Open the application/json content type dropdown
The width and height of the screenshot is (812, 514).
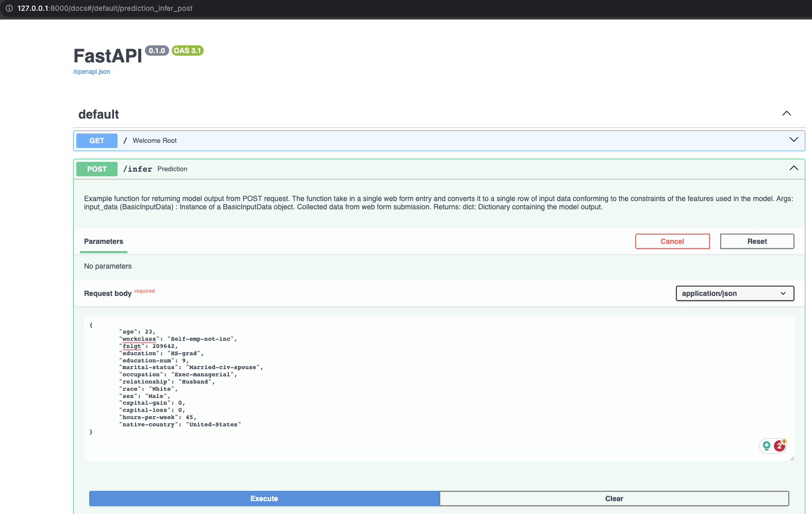tap(735, 293)
